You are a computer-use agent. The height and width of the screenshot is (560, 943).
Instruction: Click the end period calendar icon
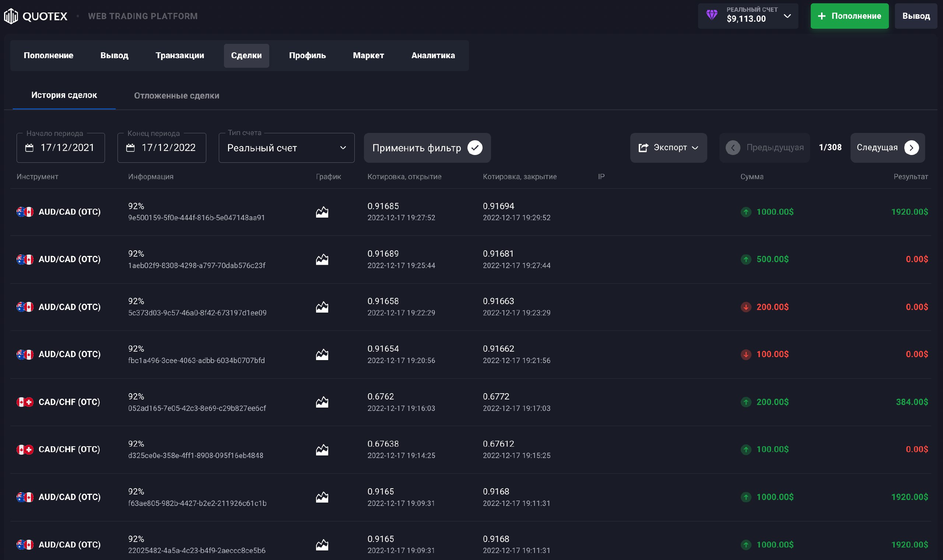tap(130, 148)
